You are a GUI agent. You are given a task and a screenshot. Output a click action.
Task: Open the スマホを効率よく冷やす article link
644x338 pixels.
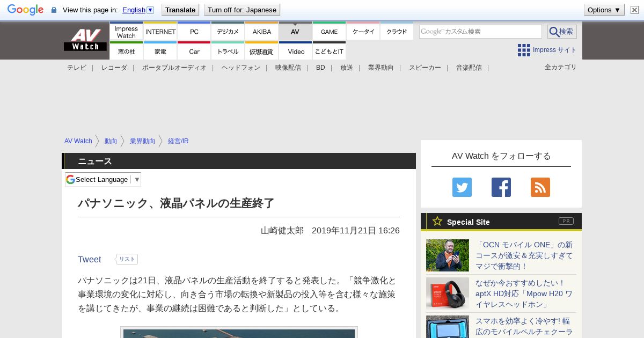524,327
